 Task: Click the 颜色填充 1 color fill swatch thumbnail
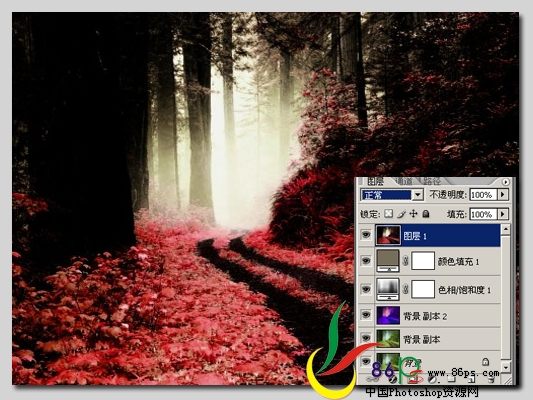pyautogui.click(x=388, y=261)
